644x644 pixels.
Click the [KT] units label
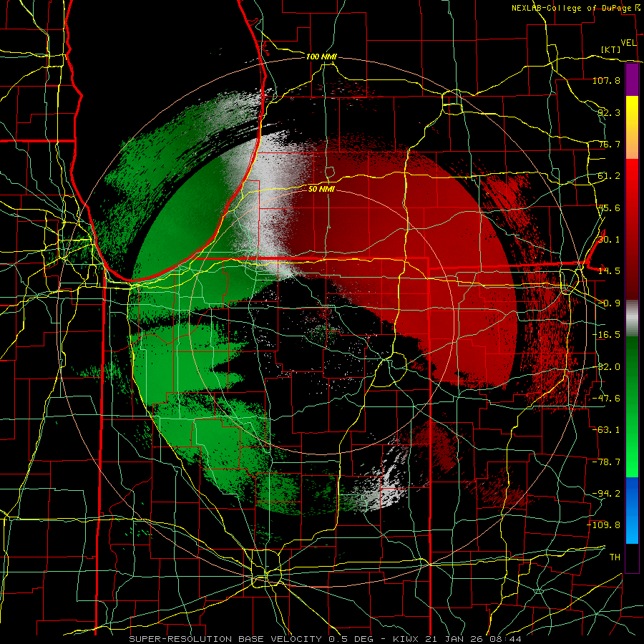611,49
